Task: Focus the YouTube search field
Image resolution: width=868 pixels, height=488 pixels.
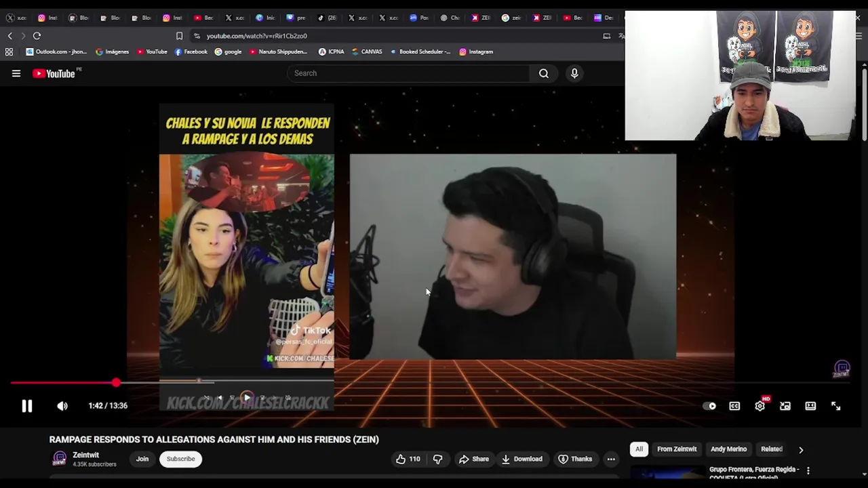Action: [409, 73]
